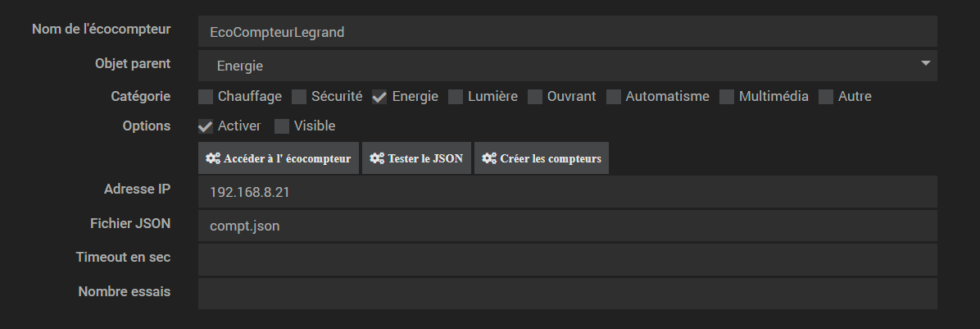
Task: Click gears icon on Accéder à l'écocompteur
Action: 212,158
